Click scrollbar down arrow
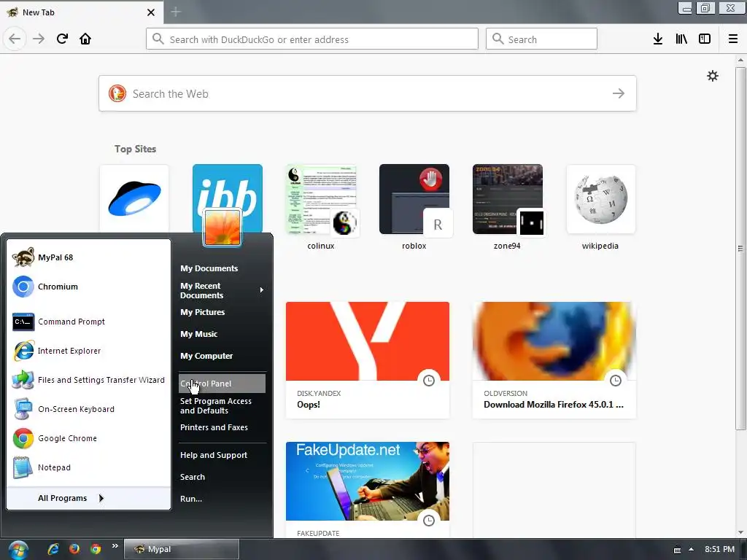 point(740,532)
